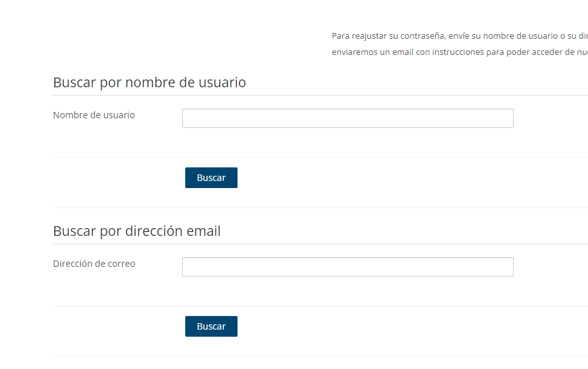Select the "Nombre de usuario" field label
This screenshot has width=588, height=369.
point(94,115)
